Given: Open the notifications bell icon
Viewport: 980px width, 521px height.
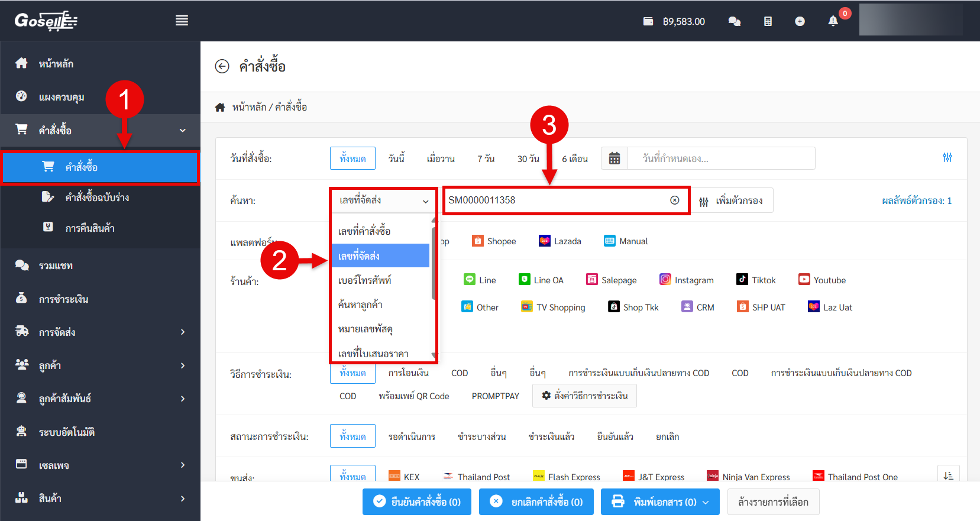Looking at the screenshot, I should pyautogui.click(x=833, y=21).
